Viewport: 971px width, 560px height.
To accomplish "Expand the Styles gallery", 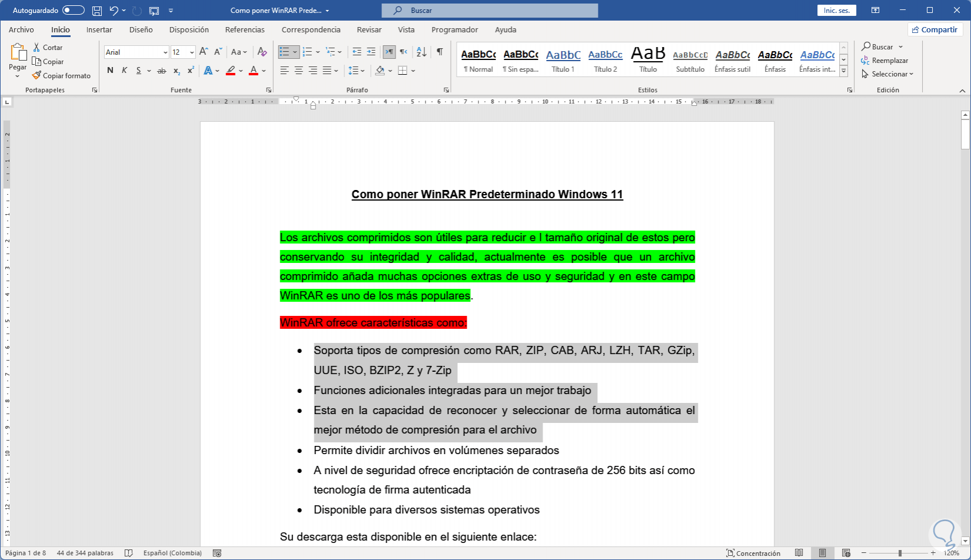I will coord(843,71).
